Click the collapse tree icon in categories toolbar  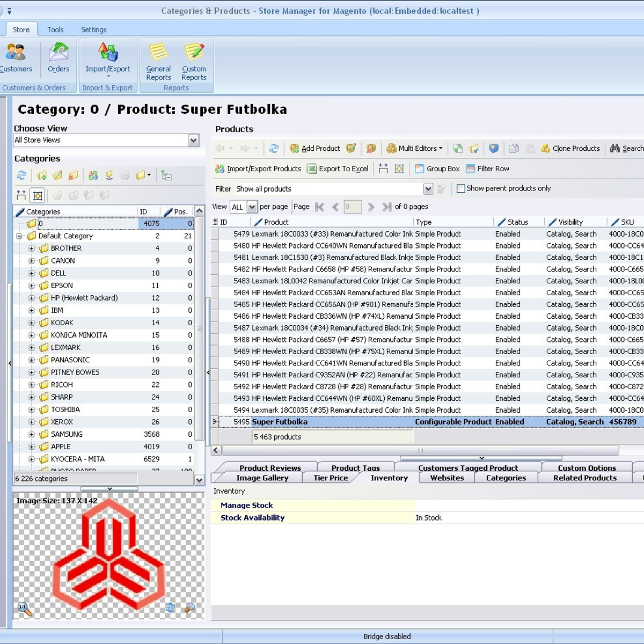[x=166, y=175]
